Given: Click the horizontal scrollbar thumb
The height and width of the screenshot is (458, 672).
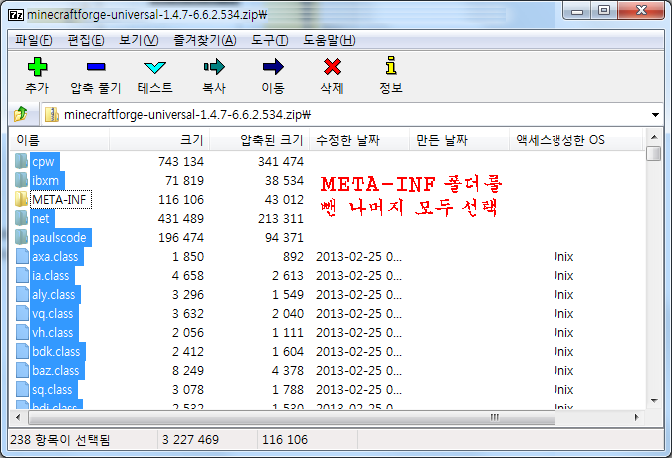Looking at the screenshot, I should (x=292, y=417).
